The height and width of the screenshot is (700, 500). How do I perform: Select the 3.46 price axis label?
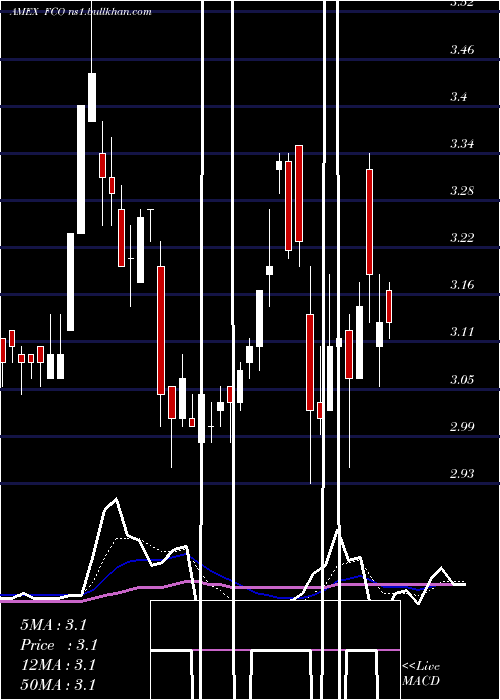[x=462, y=50]
